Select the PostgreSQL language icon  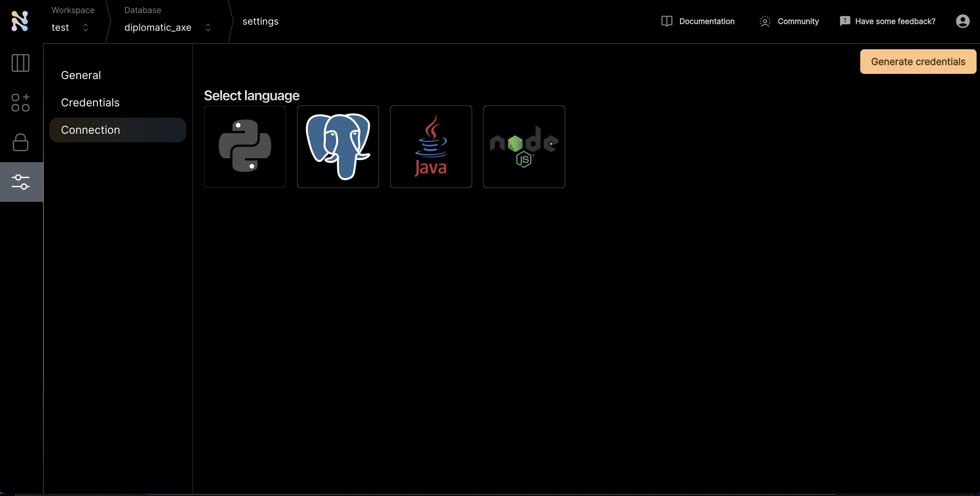click(338, 146)
